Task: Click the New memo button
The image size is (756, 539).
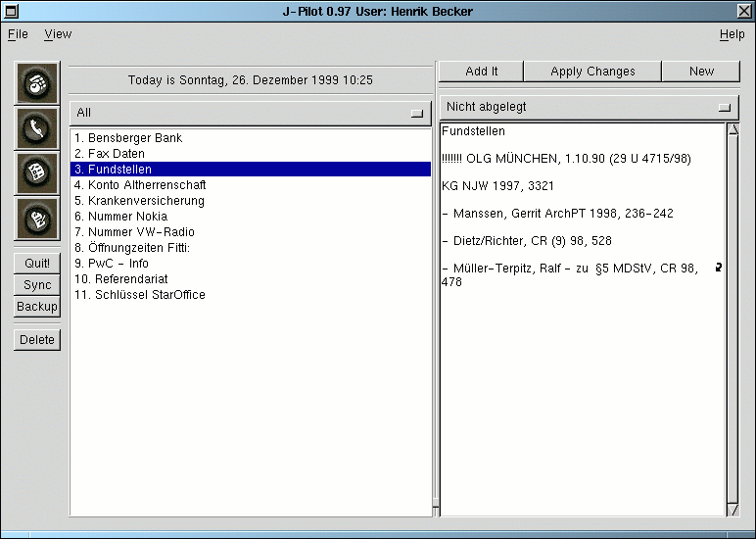Action: pyautogui.click(x=701, y=72)
